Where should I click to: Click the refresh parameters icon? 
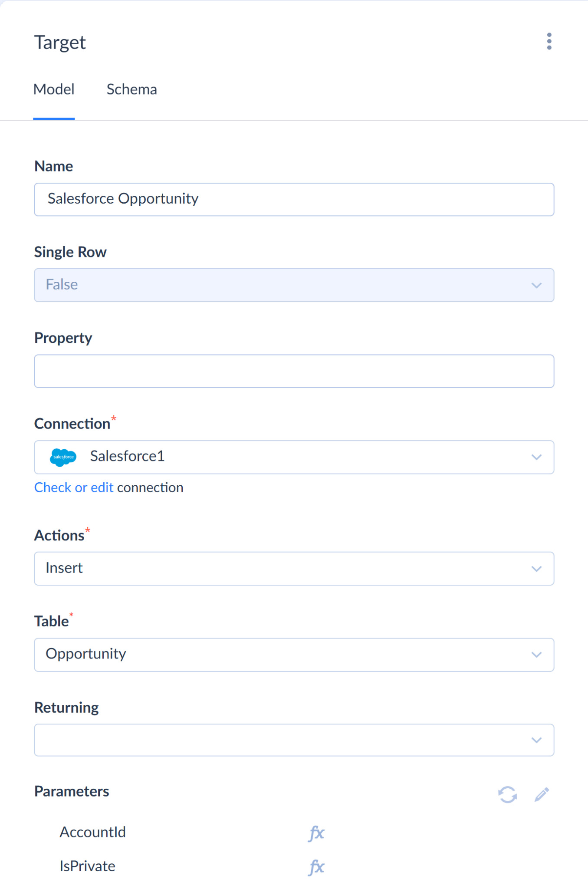click(507, 794)
